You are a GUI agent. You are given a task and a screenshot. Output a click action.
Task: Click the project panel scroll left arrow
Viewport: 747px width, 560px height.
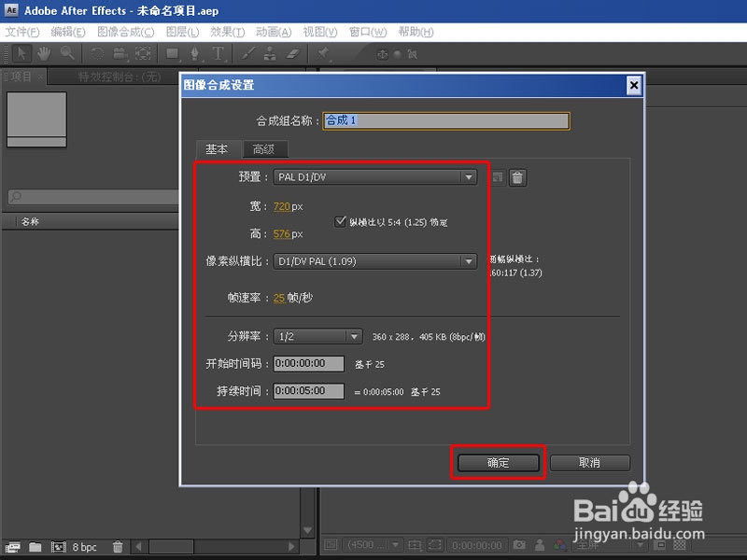coord(138,546)
